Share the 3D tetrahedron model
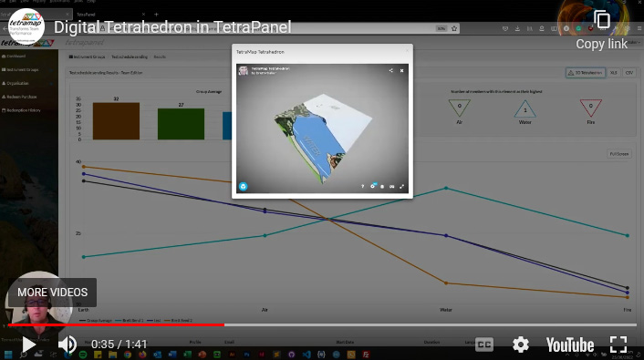Image resolution: width=644 pixels, height=360 pixels. (x=390, y=70)
